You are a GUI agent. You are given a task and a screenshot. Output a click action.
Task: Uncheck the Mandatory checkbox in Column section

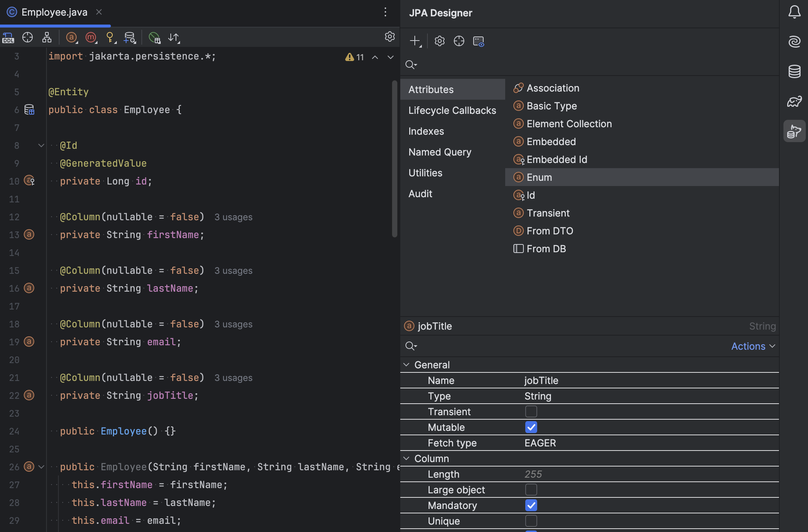tap(531, 505)
